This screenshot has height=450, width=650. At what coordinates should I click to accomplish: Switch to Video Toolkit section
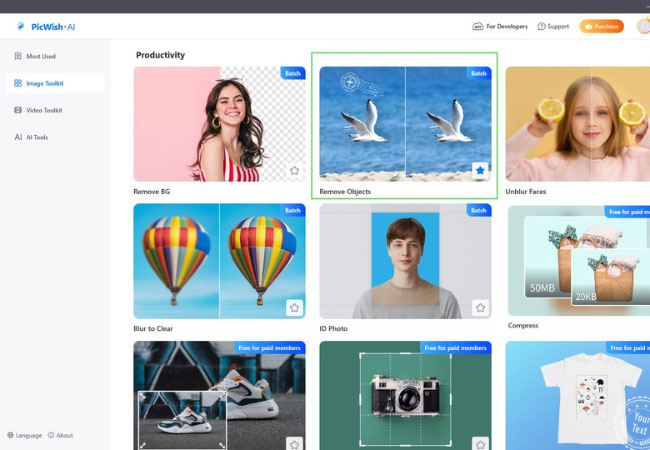coord(44,110)
